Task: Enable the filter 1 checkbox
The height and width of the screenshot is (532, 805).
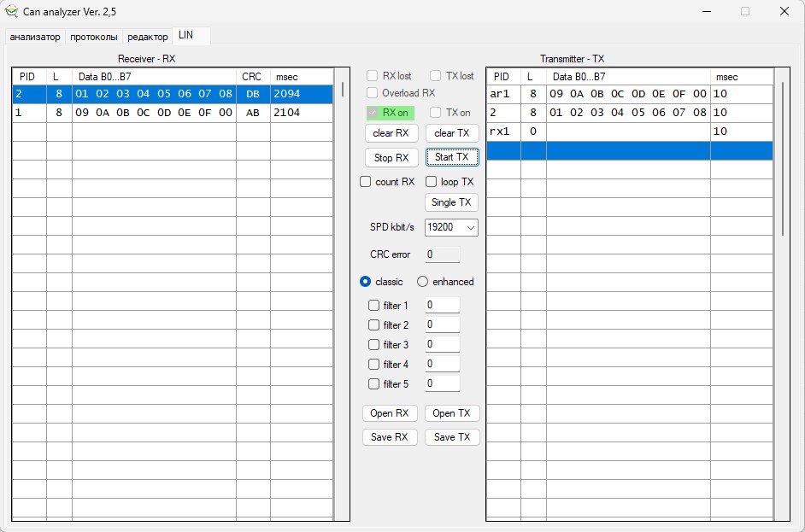Action: [x=374, y=306]
